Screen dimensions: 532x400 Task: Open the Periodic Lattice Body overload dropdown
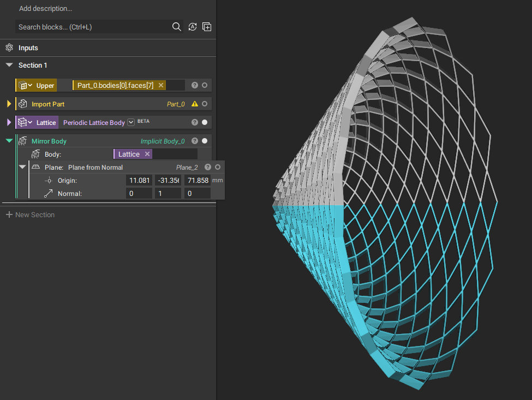tap(131, 122)
